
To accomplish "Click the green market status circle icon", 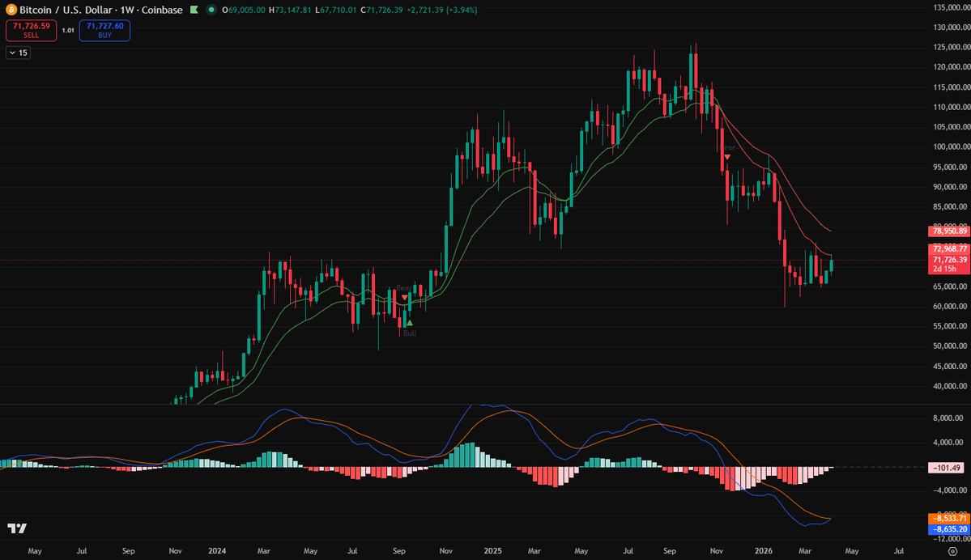I will tap(211, 10).
